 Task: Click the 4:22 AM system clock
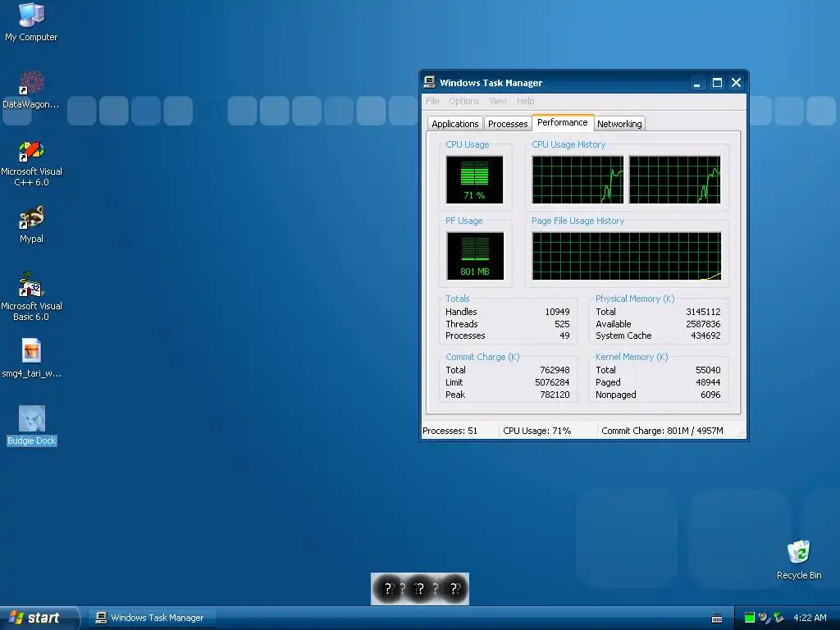click(810, 618)
